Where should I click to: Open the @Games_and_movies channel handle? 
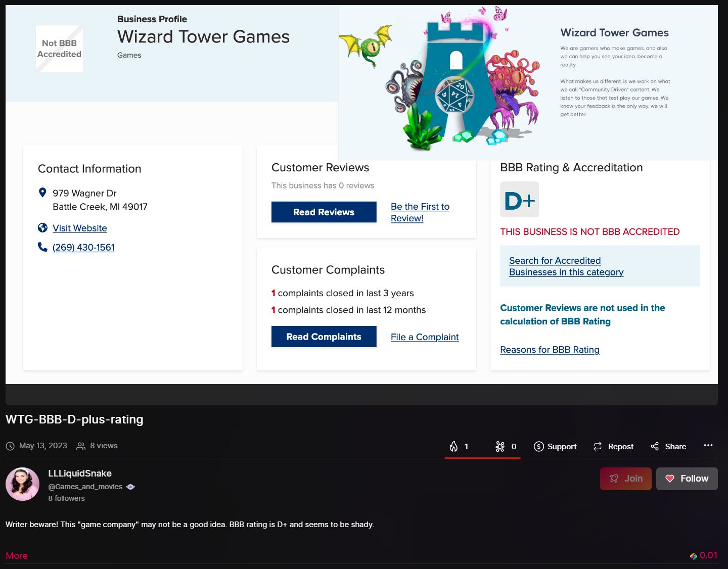click(x=85, y=487)
